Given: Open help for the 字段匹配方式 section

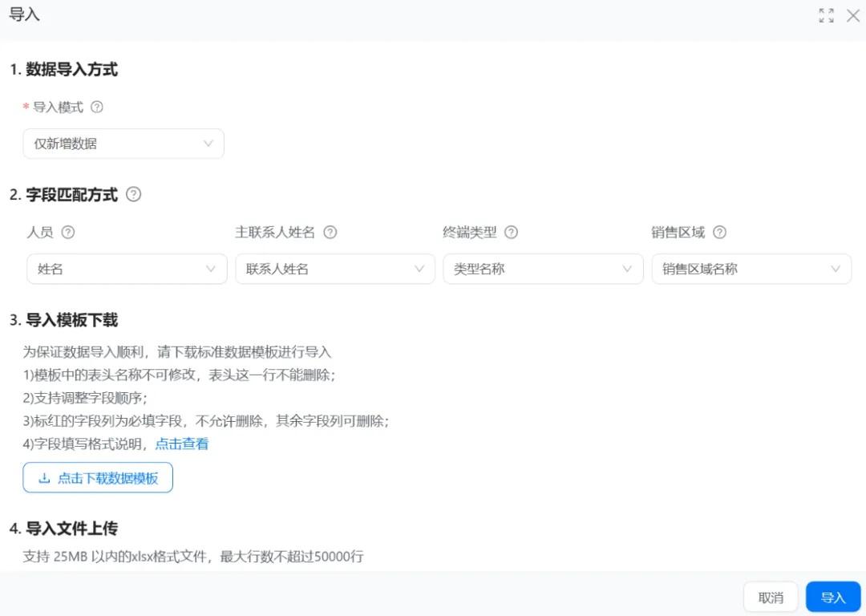Looking at the screenshot, I should (134, 193).
